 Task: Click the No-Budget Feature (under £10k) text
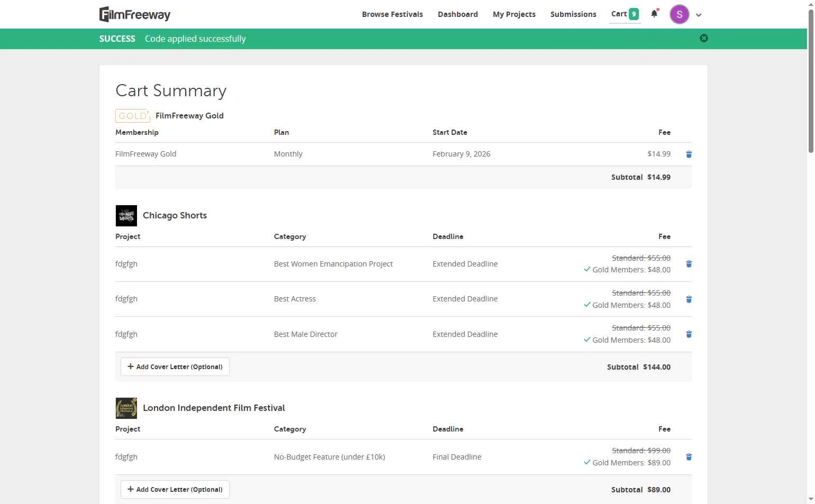click(x=329, y=457)
